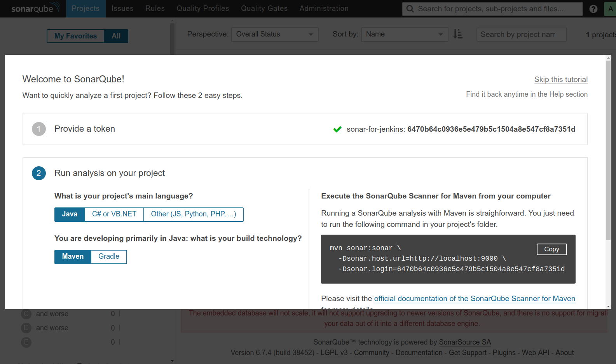Click the green checkmark next to token
The width and height of the screenshot is (616, 364).
click(x=337, y=129)
